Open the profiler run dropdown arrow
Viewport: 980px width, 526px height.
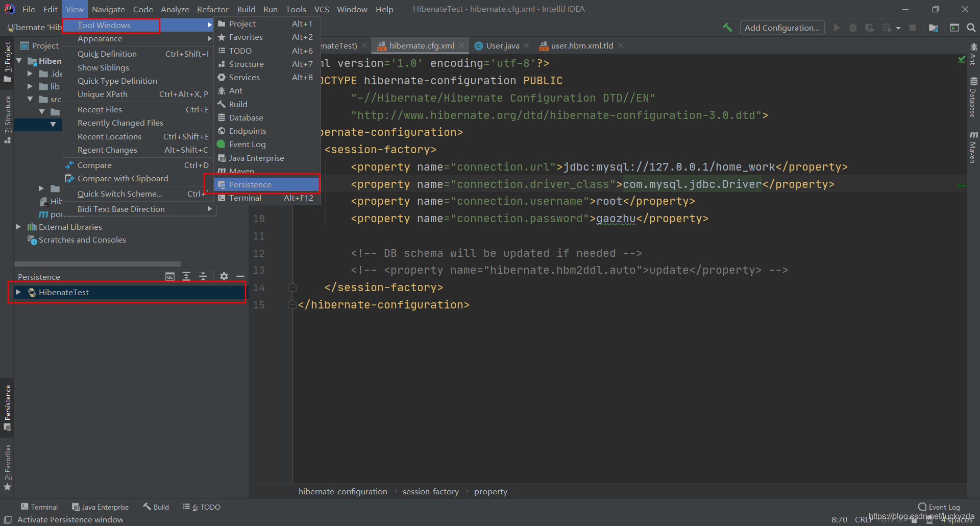coord(898,28)
